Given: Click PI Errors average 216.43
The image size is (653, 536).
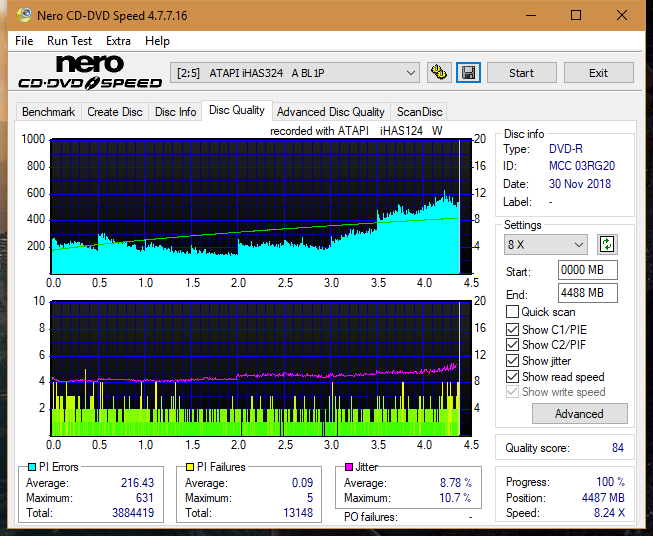Looking at the screenshot, I should (137, 483).
